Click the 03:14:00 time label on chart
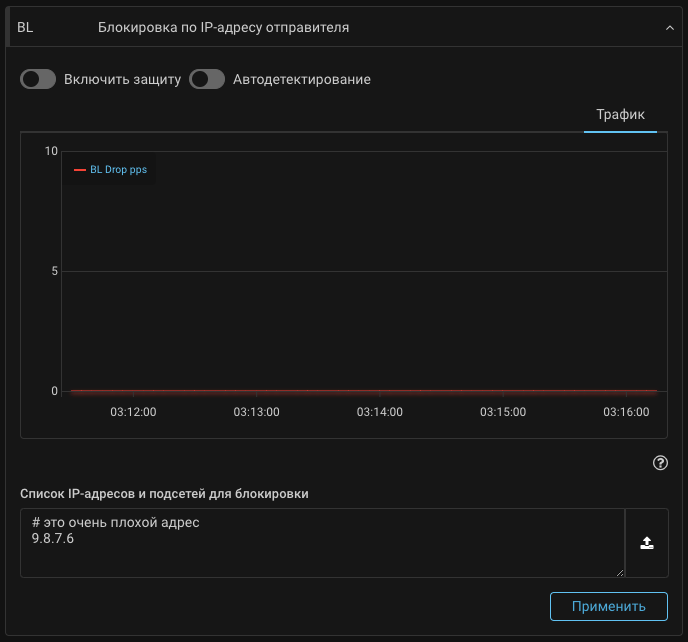 380,411
